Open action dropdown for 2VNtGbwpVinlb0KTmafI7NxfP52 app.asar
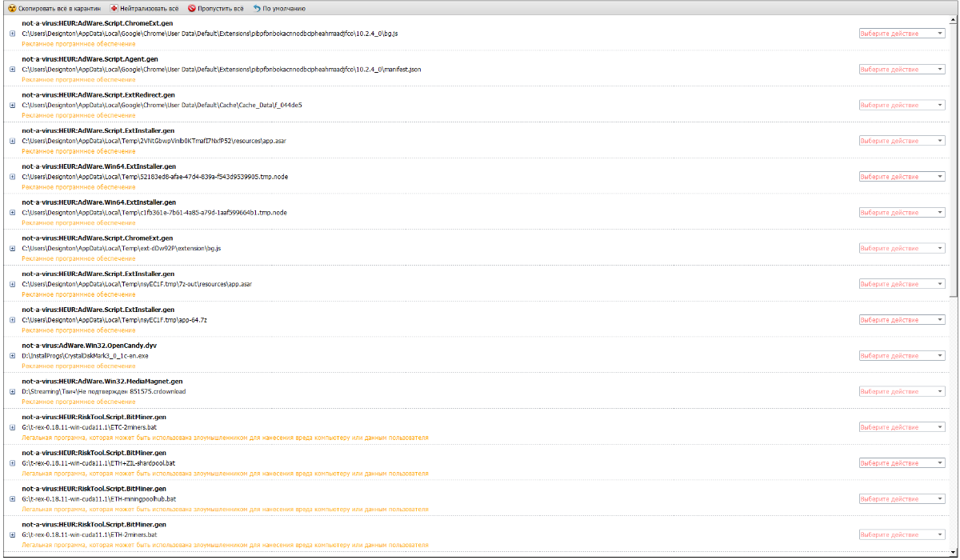The height and width of the screenshot is (560, 960). click(x=902, y=141)
